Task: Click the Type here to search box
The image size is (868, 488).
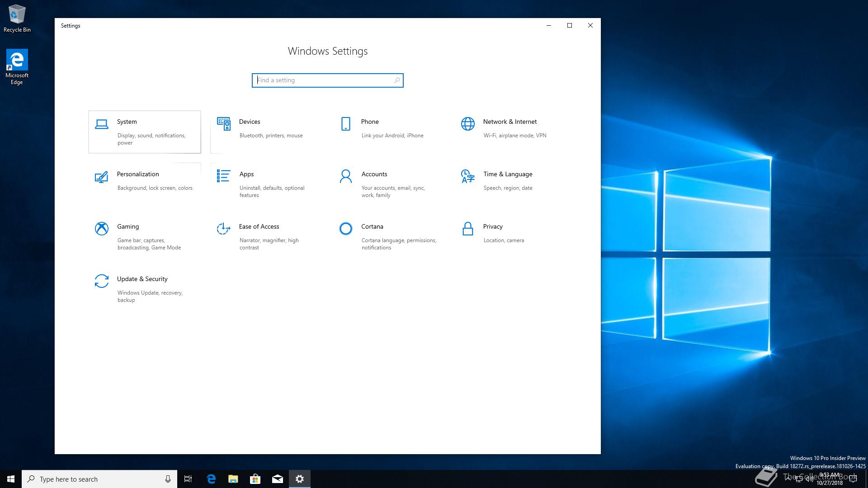Action: click(x=99, y=479)
